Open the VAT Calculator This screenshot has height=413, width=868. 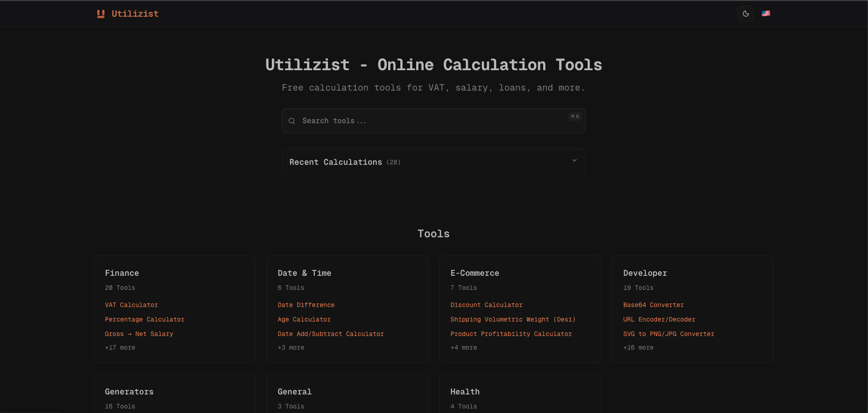tap(131, 305)
